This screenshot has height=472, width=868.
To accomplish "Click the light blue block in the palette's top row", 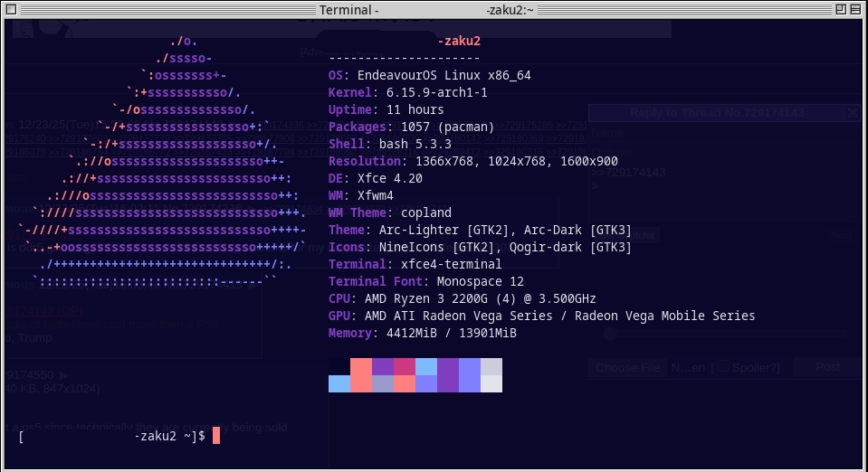I will [426, 366].
